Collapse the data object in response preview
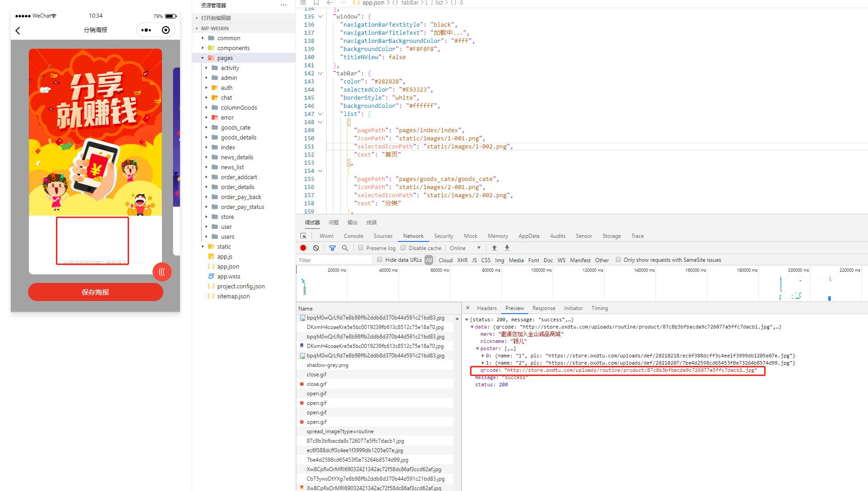Screen dimensions: 868x491 pyautogui.click(x=472, y=327)
